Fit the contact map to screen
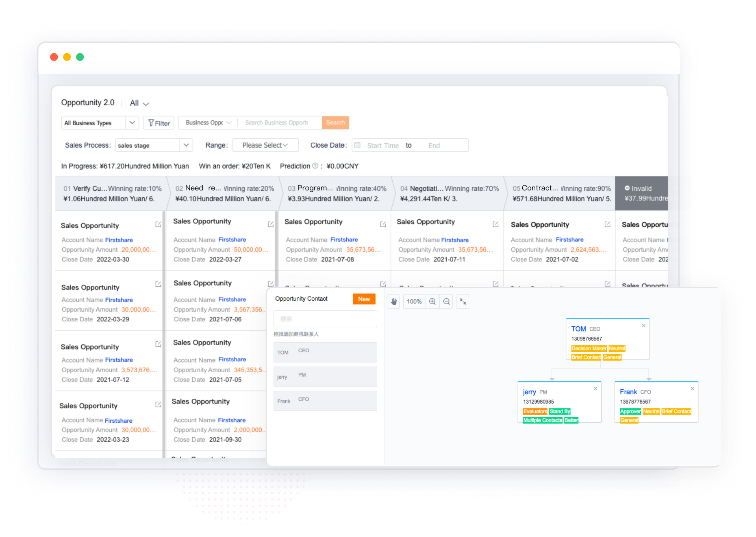756x537 pixels. coord(463,301)
